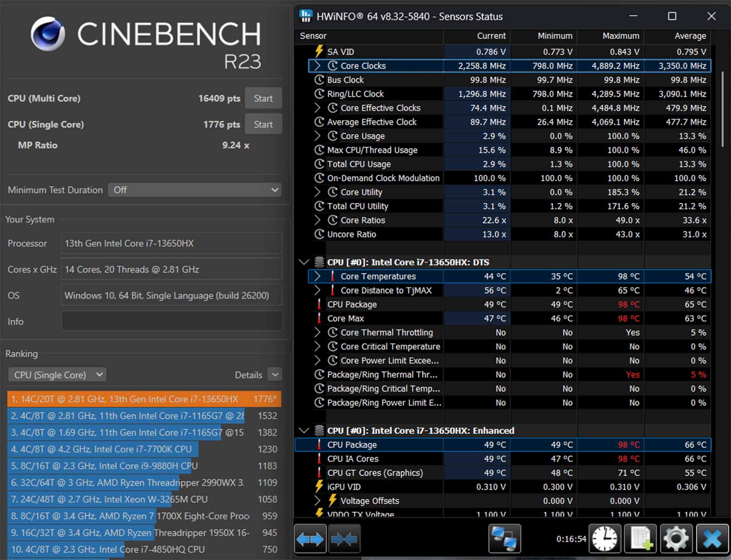731x560 pixels.
Task: Click the lightning bolt icon beside SA VID
Action: tap(319, 51)
